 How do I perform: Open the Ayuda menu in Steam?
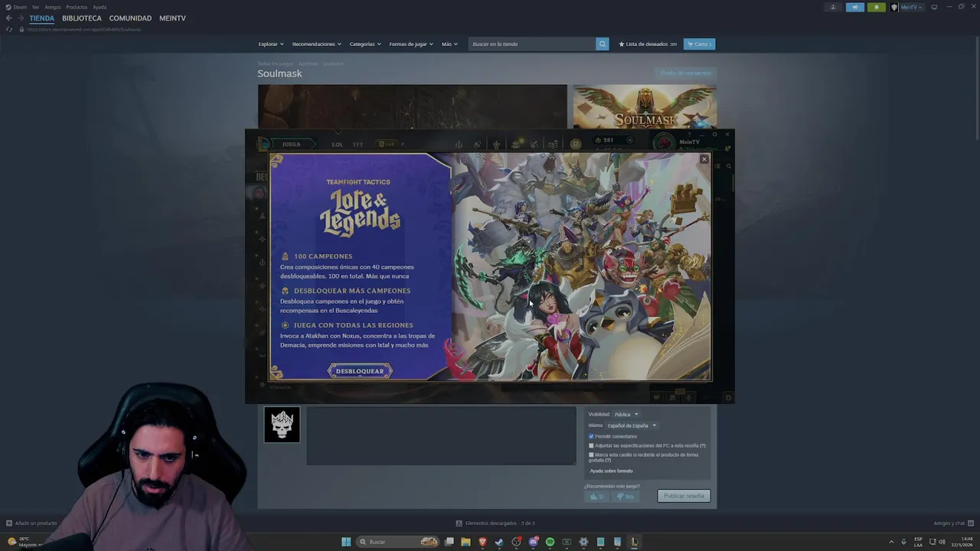tap(100, 7)
